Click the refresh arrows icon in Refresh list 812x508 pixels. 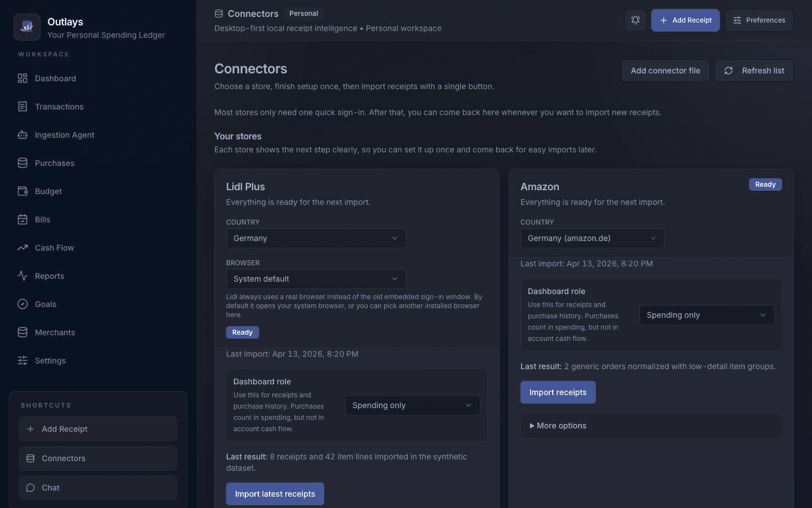(729, 71)
